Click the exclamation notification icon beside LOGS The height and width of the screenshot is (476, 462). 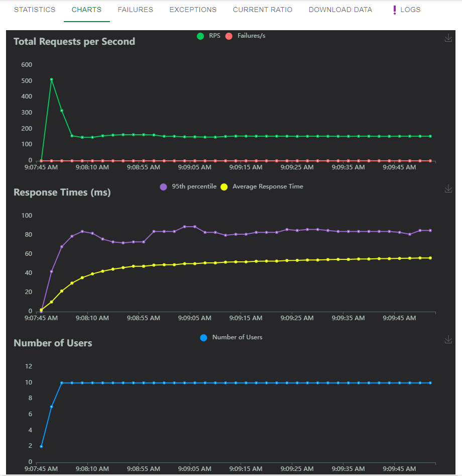click(x=393, y=9)
